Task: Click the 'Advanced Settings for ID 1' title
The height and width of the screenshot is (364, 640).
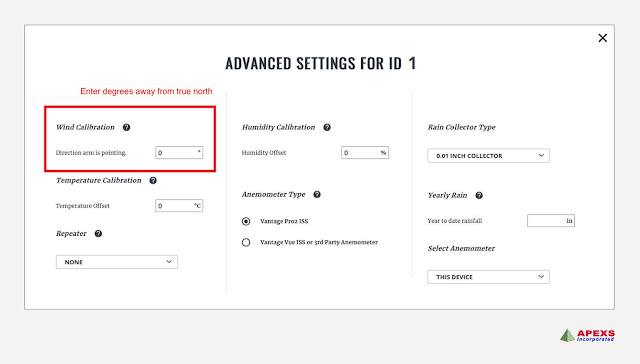Action: point(321,63)
